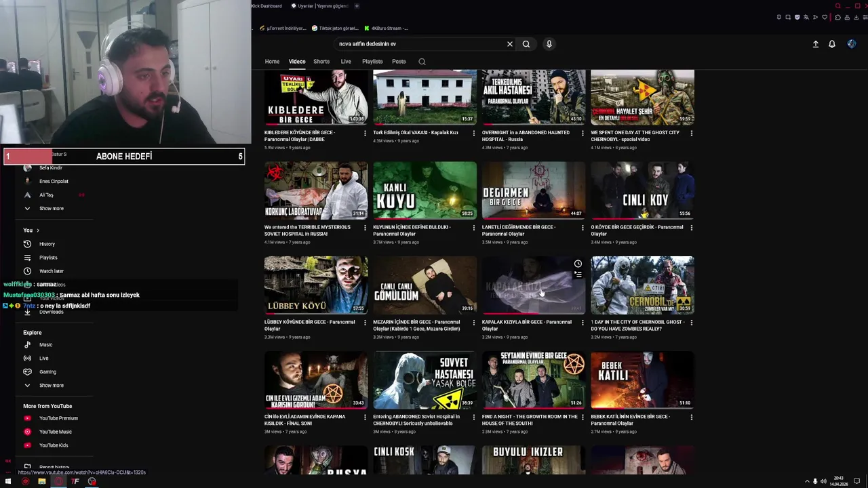Image resolution: width=868 pixels, height=488 pixels.
Task: Open DEĞİRMEN BİR GECE video thumbnail
Action: [x=534, y=190]
